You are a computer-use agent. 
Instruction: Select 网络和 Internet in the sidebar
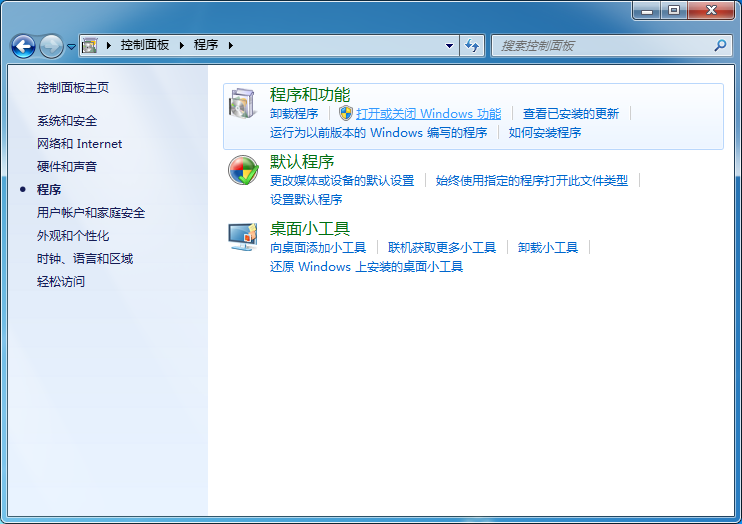[x=79, y=144]
